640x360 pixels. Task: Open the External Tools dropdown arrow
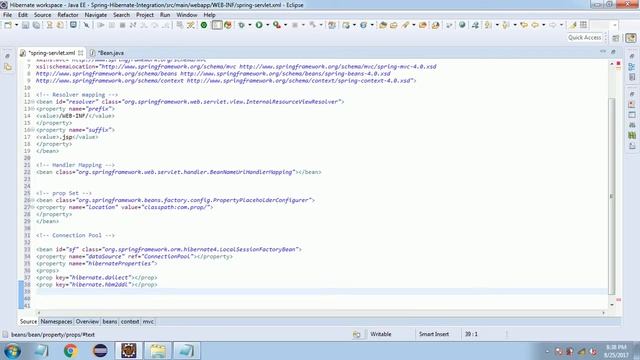click(285, 25)
